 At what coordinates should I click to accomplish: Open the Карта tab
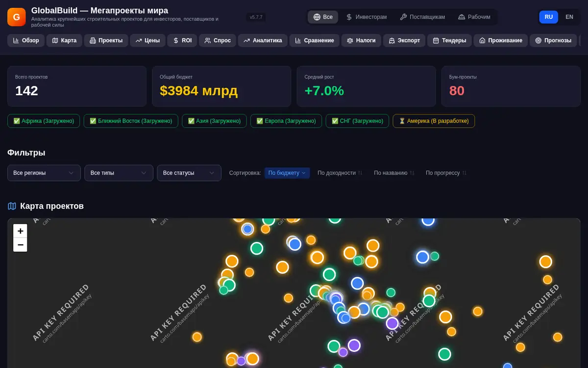pyautogui.click(x=64, y=40)
